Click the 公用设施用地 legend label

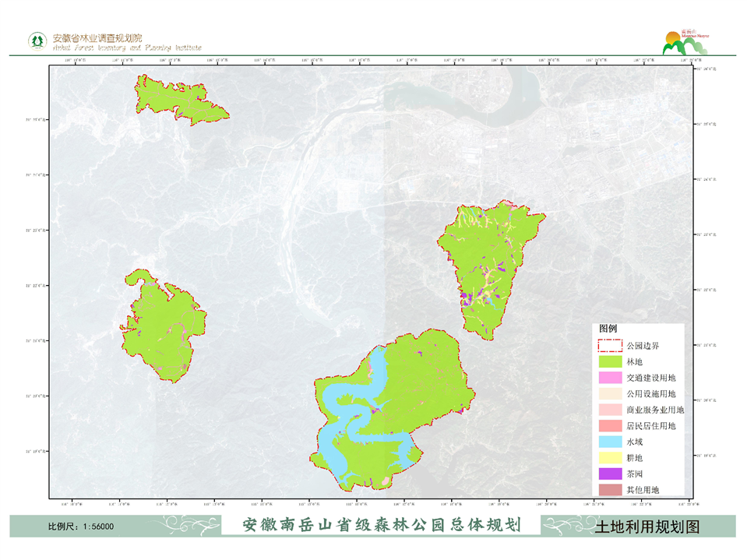coord(651,394)
